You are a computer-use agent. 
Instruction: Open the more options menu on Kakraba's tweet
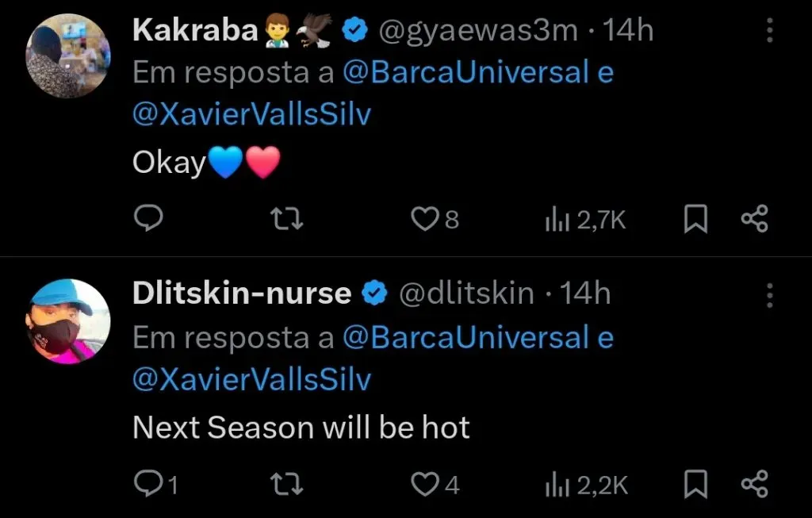tap(771, 29)
